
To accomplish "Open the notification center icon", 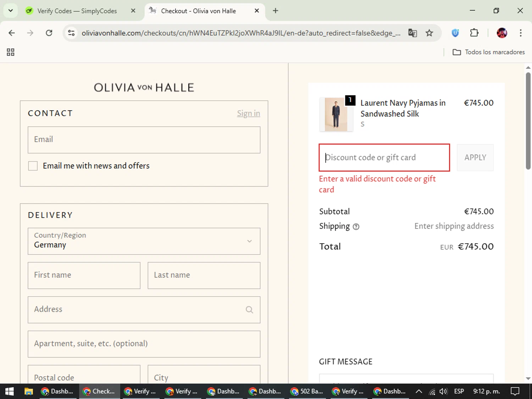I will click(515, 391).
